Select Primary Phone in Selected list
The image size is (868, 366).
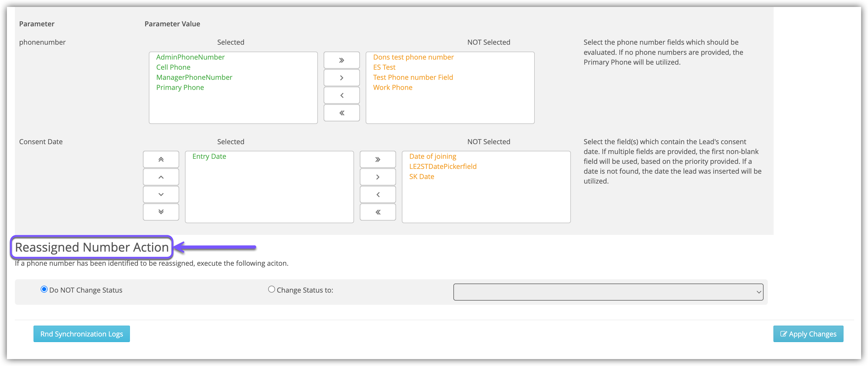click(x=180, y=88)
